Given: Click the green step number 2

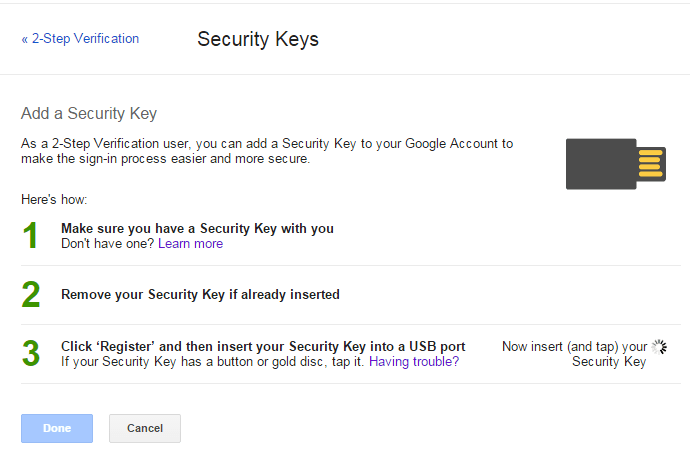Looking at the screenshot, I should (x=31, y=295).
